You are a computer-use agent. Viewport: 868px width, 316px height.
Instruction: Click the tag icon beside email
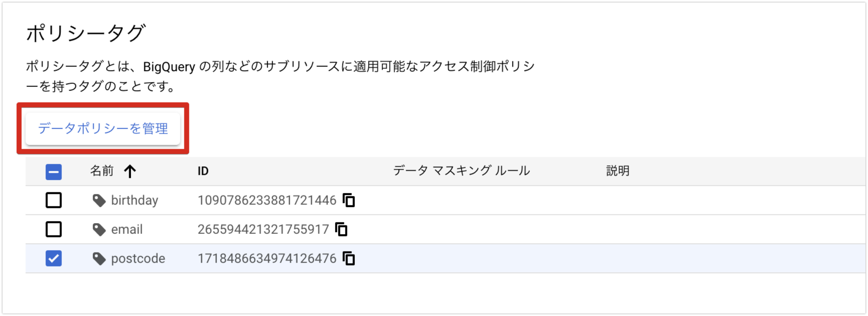pos(99,229)
